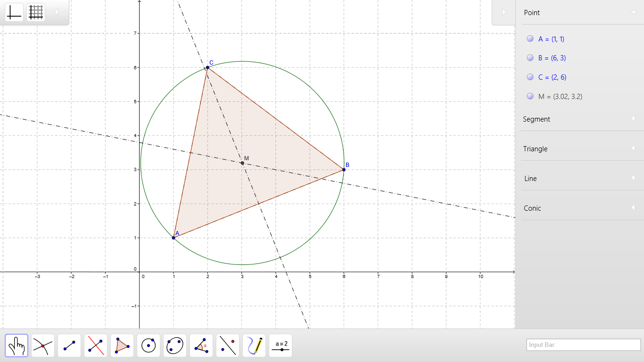Select the Segment between two points tool

69,346
